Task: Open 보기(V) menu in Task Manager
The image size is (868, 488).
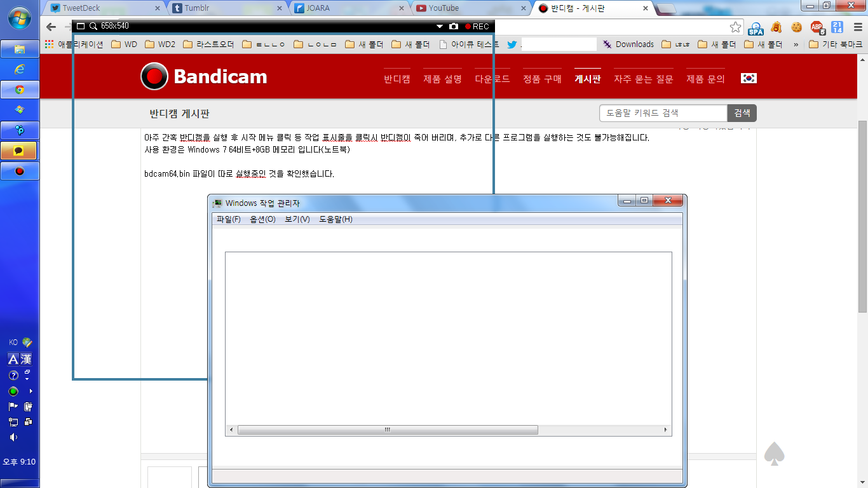Action: tap(297, 219)
